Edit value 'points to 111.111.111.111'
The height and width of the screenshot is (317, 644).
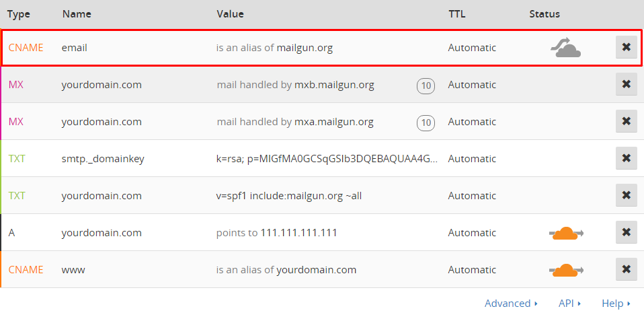(277, 233)
